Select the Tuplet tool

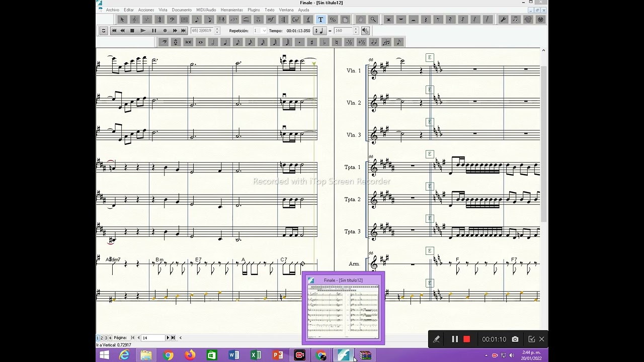[x=234, y=20]
